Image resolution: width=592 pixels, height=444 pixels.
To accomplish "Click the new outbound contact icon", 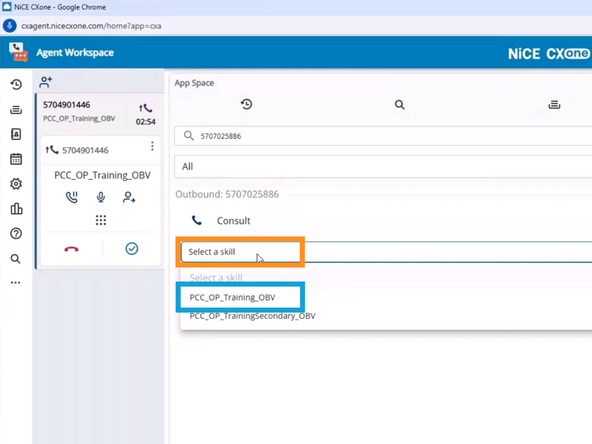I will (46, 82).
